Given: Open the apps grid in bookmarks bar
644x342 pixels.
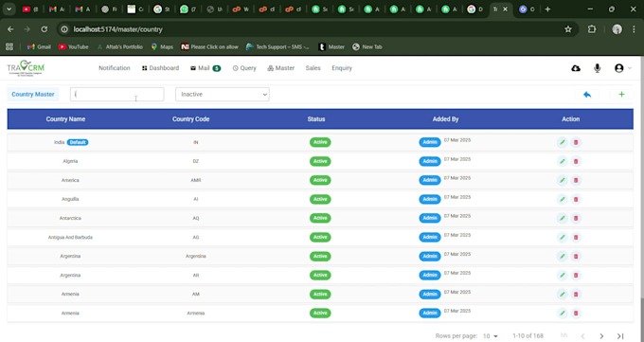Looking at the screenshot, I should (x=9, y=46).
